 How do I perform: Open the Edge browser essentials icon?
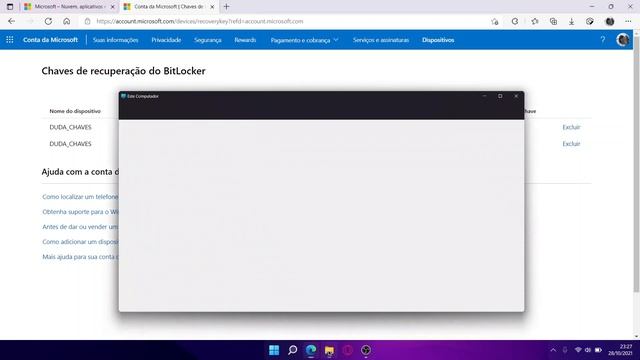(590, 21)
